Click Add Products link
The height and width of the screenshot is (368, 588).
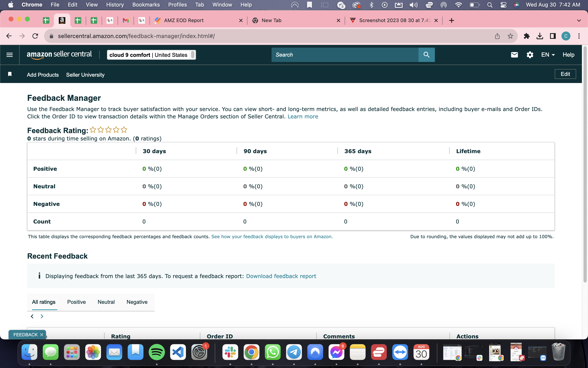[43, 75]
